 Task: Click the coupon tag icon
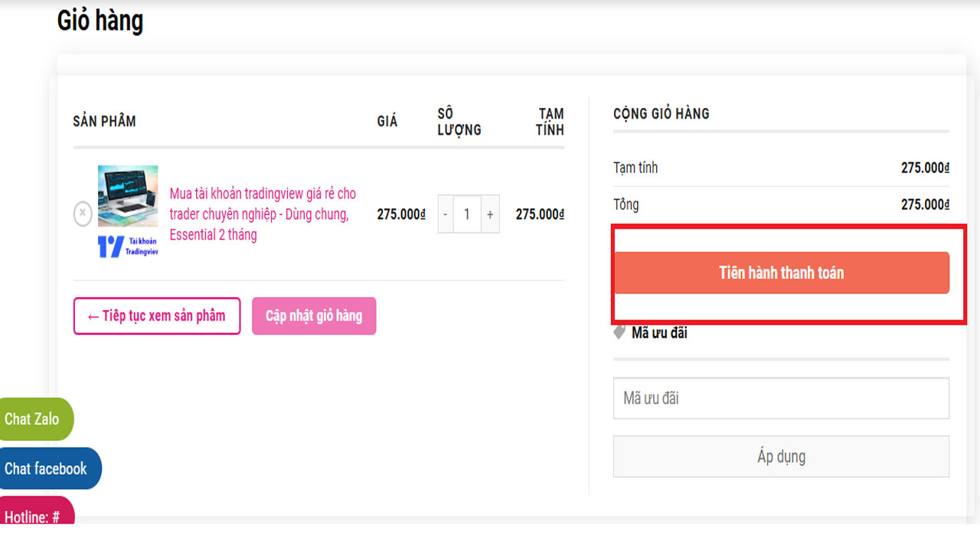(620, 333)
